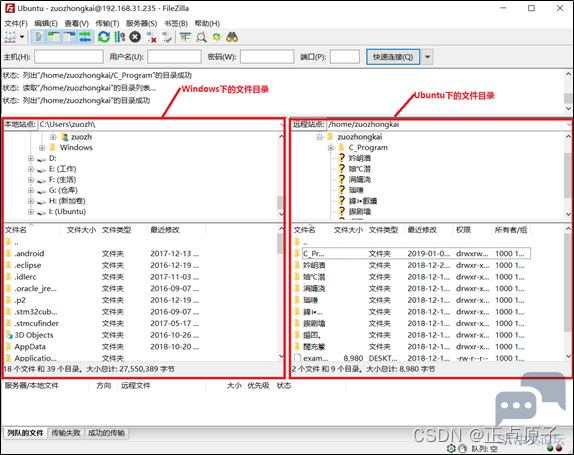Select the AppData folder row
574x455 pixels.
point(102,347)
